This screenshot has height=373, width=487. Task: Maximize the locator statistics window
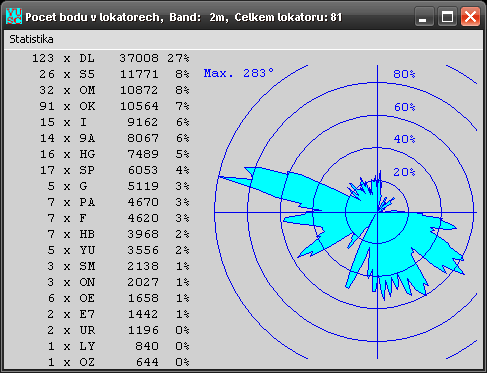click(447, 17)
